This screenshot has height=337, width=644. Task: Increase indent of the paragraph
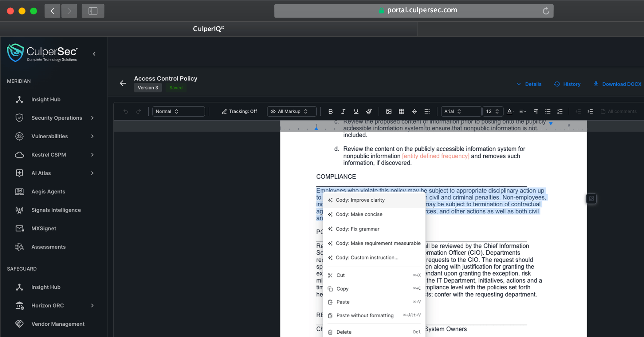pyautogui.click(x=590, y=111)
